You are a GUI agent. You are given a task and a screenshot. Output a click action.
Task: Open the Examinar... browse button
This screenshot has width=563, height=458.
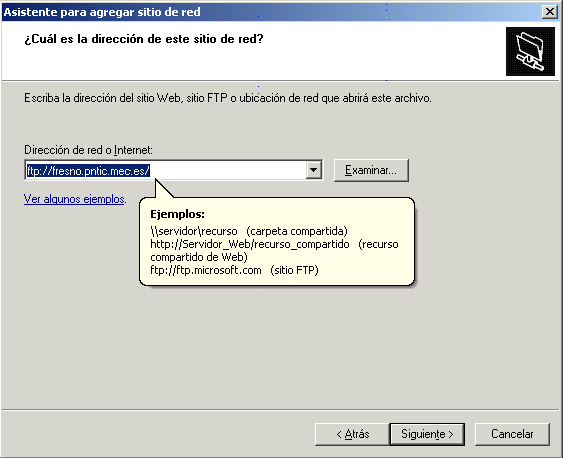tap(371, 170)
